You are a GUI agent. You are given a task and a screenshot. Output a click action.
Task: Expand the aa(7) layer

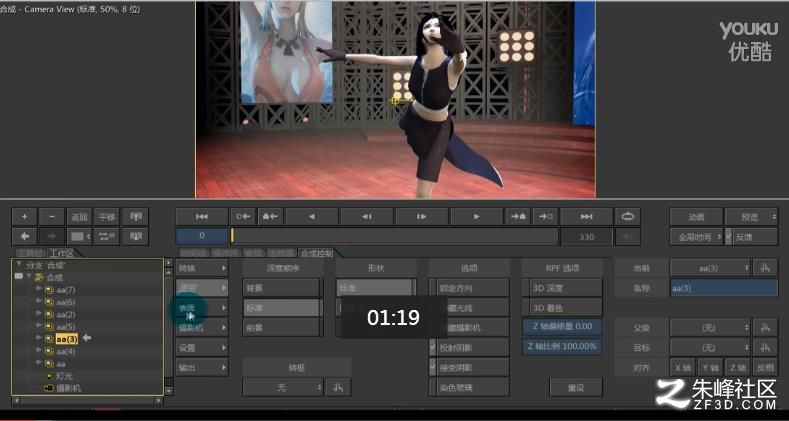(39, 289)
